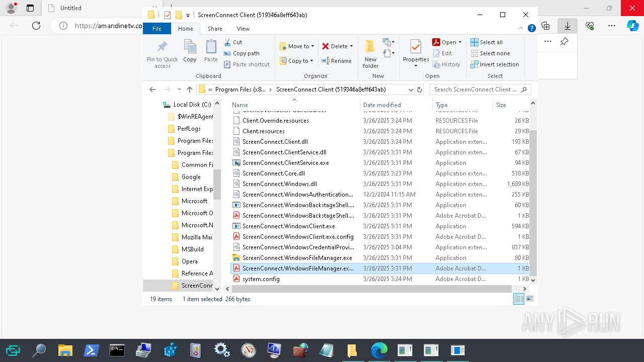Click History in the Open group
The image size is (644, 362).
446,64
